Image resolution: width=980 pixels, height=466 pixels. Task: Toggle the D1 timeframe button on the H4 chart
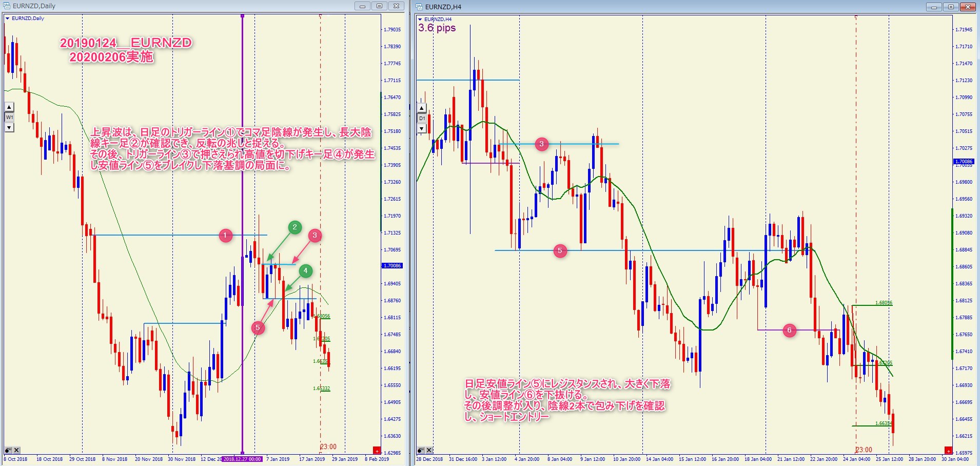tap(422, 118)
